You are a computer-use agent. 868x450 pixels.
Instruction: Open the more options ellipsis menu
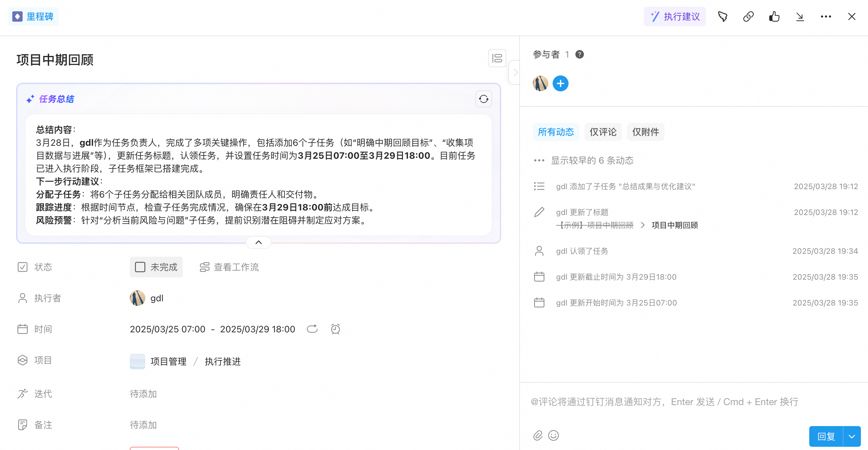pos(826,16)
